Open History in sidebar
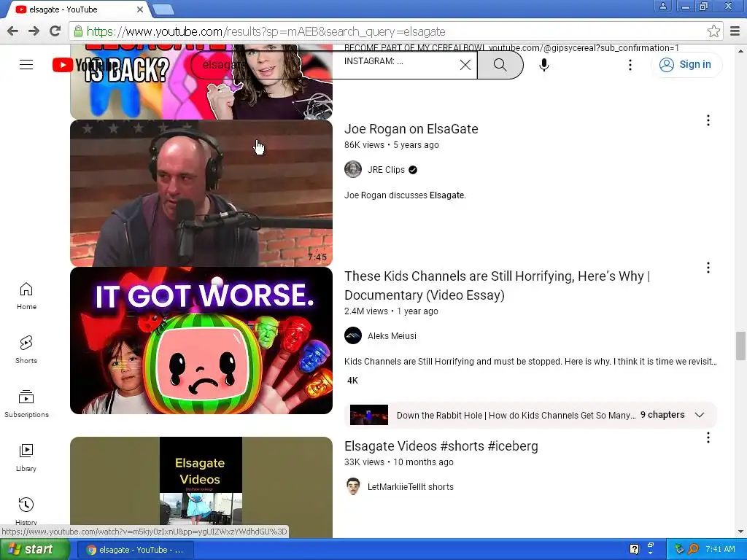The image size is (747, 560). click(26, 510)
